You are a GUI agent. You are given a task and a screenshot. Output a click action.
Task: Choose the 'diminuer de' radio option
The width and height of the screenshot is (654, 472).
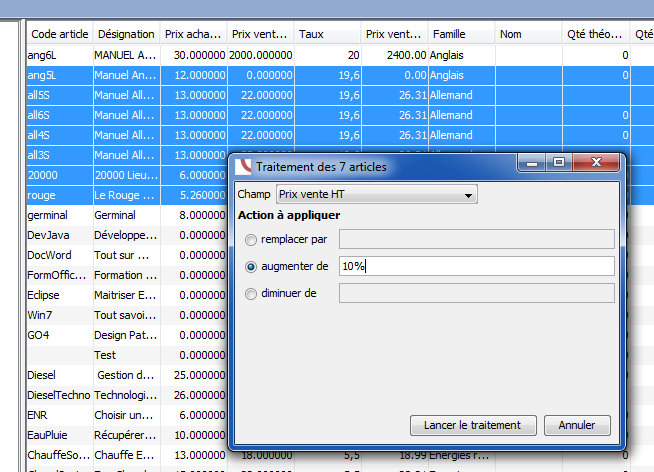click(x=252, y=293)
